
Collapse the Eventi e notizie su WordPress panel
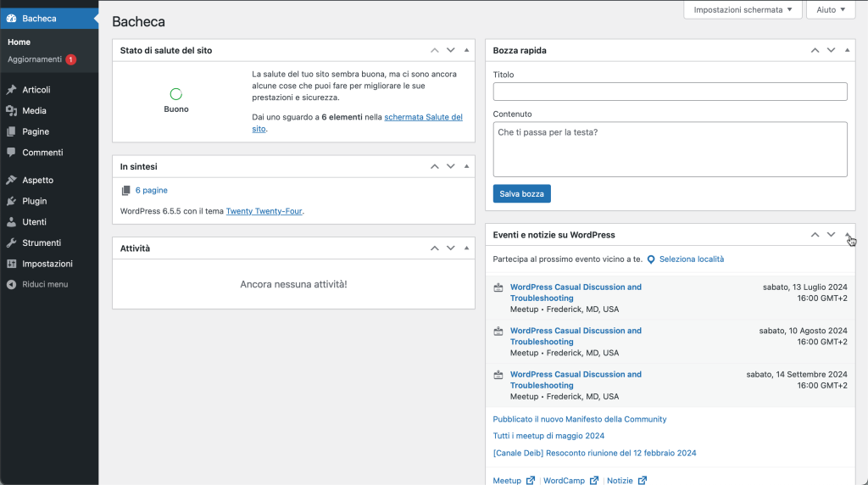tap(847, 235)
